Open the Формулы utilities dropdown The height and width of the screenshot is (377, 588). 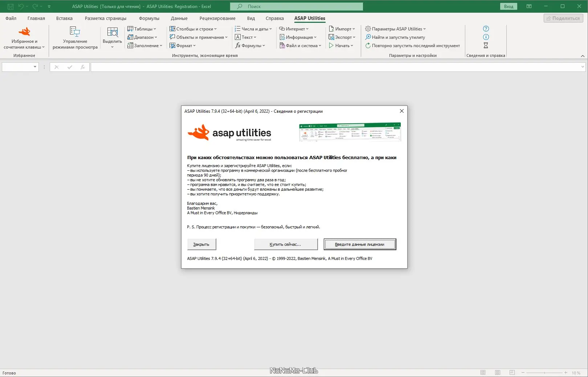click(x=250, y=46)
